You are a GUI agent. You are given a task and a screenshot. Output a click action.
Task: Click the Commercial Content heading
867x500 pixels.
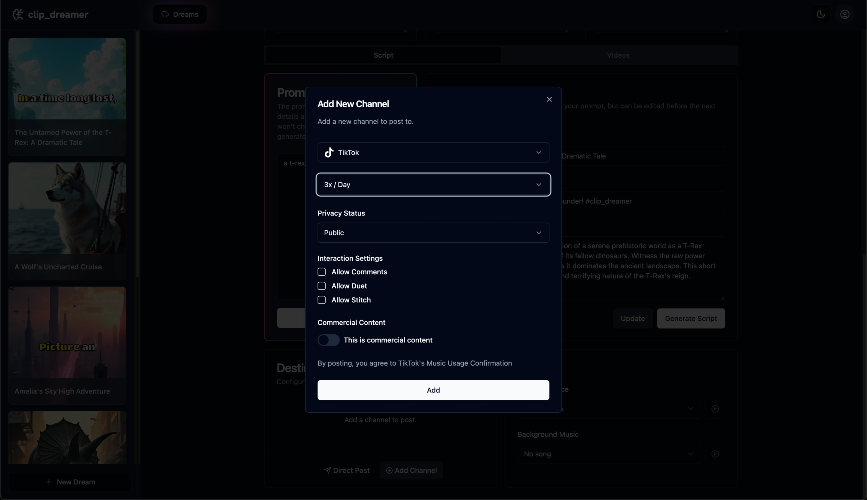tap(351, 322)
